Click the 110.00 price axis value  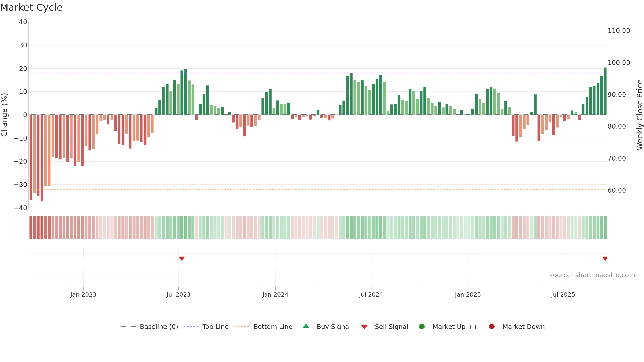(619, 31)
